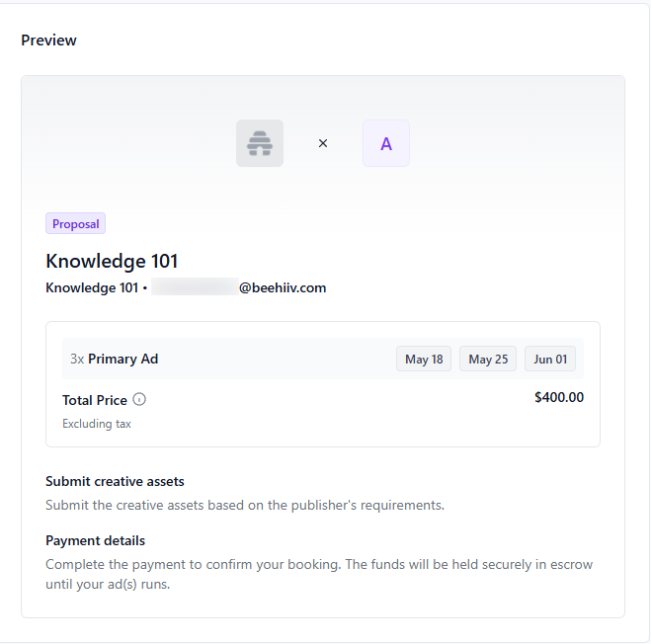
Task: Click the Preview section heading
Action: point(48,40)
